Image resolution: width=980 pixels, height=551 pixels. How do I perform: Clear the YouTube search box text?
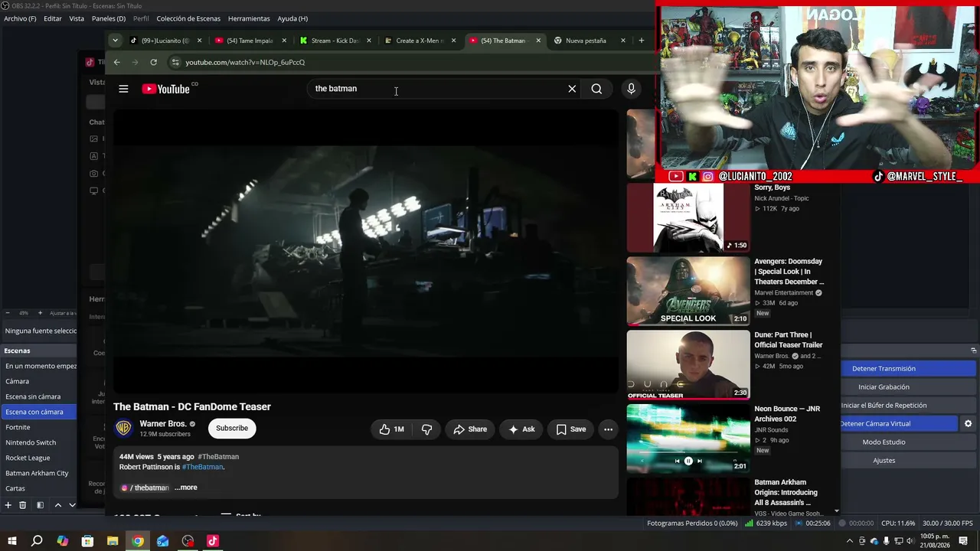coord(572,89)
